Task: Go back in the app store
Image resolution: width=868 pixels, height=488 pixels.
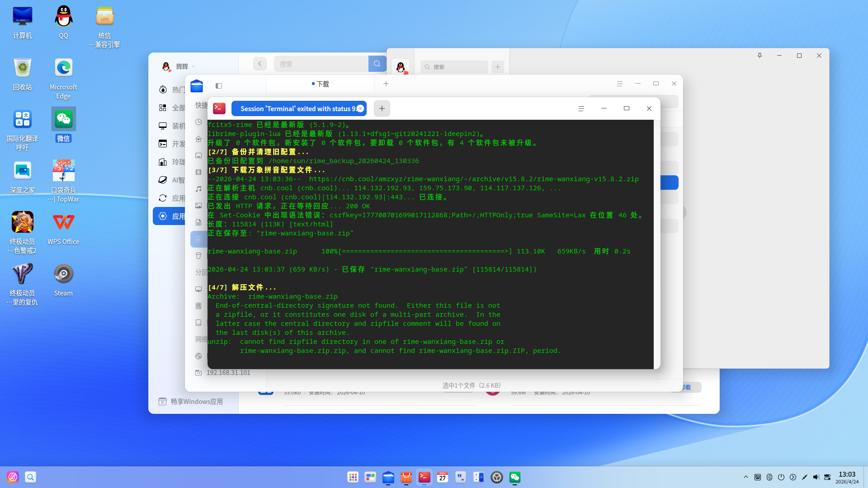Action: [x=260, y=64]
